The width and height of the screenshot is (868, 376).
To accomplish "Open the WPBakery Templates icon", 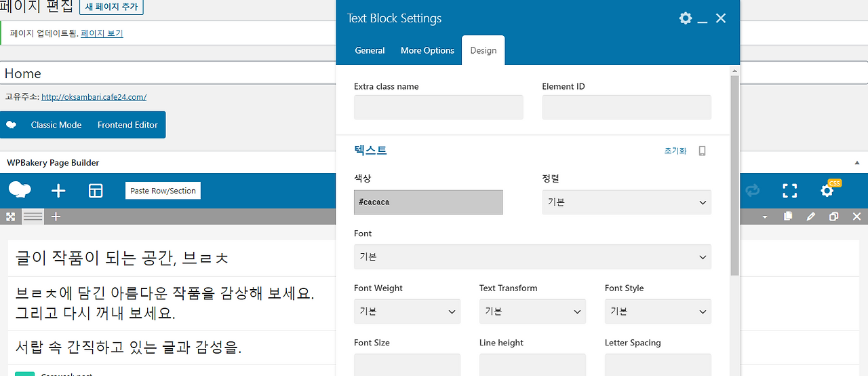I will pyautogui.click(x=96, y=191).
